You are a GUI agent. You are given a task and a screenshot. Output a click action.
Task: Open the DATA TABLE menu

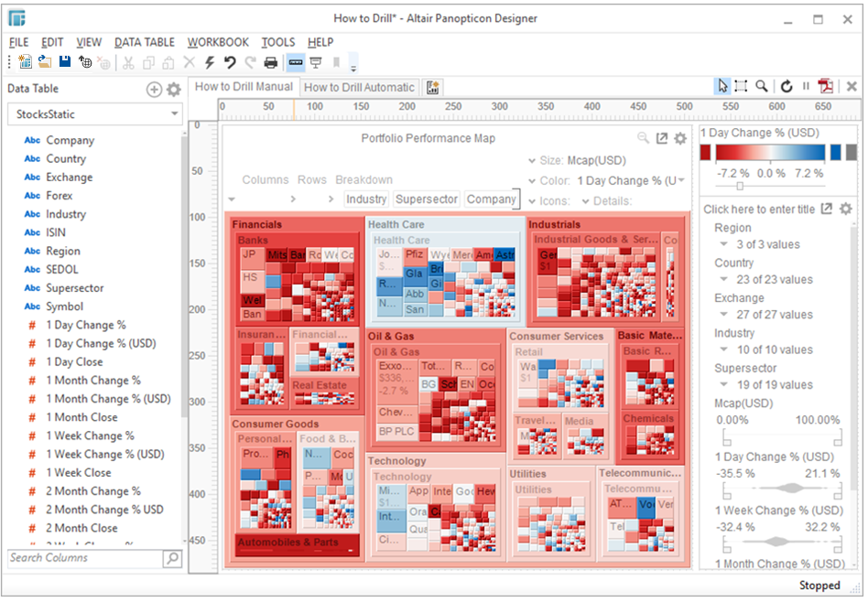[144, 41]
